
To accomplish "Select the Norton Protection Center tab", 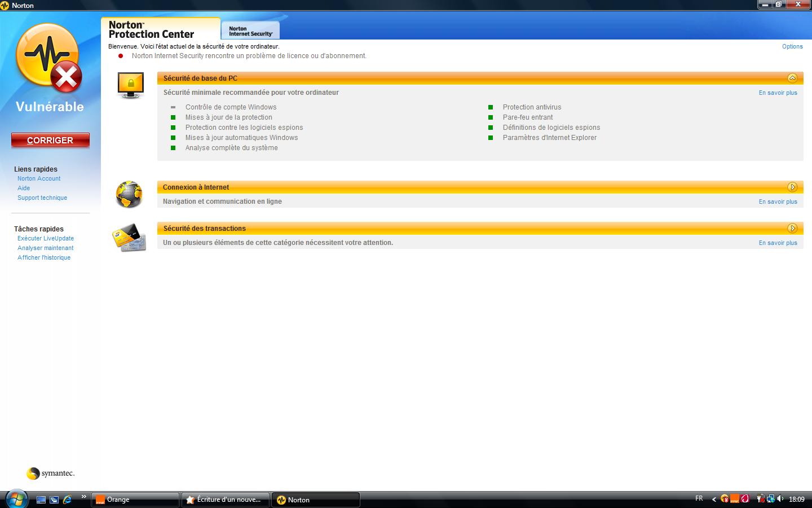I will coord(152,29).
